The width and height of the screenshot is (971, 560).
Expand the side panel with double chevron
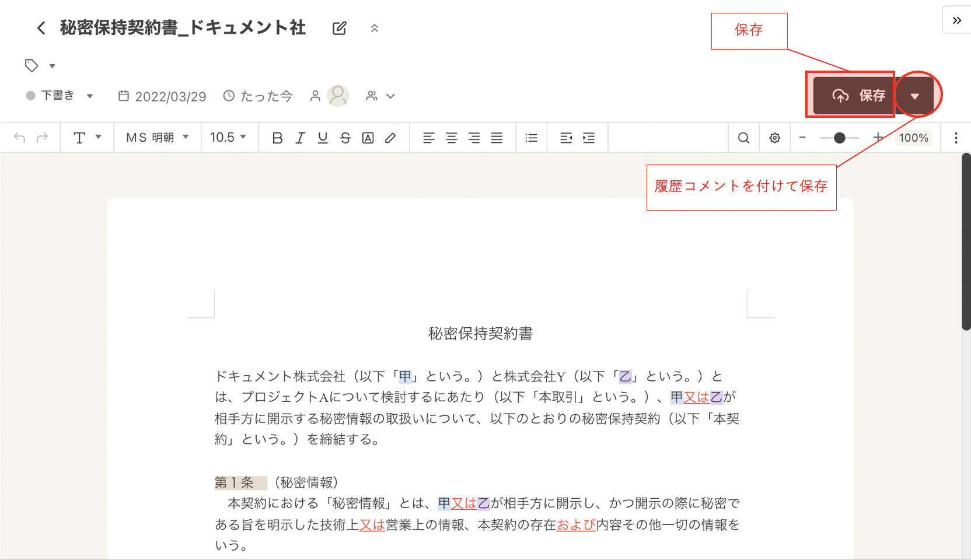[x=956, y=20]
